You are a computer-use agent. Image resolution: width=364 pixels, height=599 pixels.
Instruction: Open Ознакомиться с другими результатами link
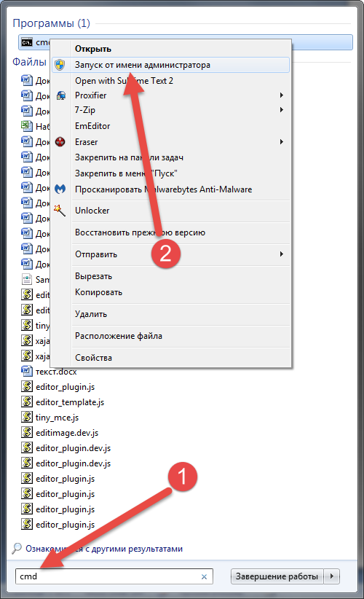coord(104,549)
